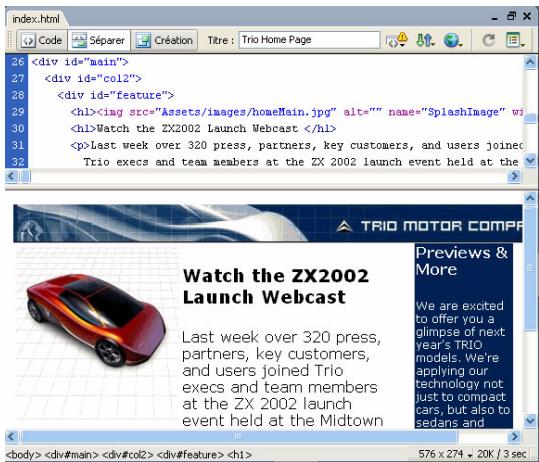Click the div id="feature" code line
This screenshot has width=539, height=462.
[116, 95]
